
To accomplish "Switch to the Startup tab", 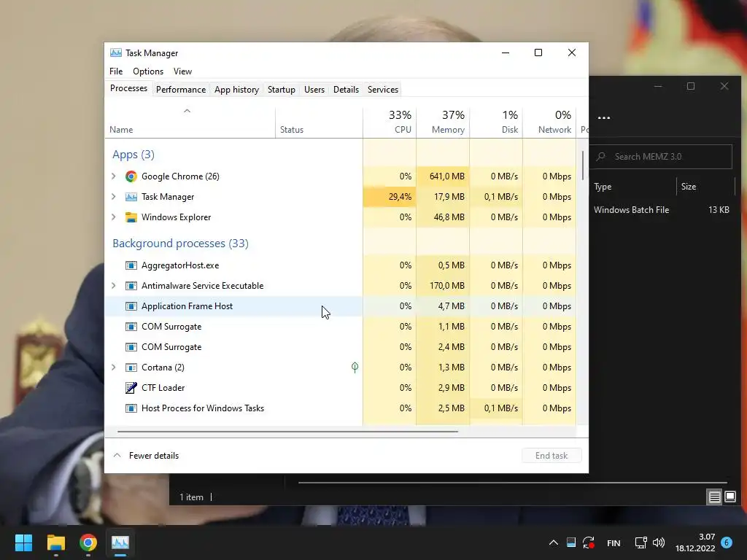I will point(281,90).
